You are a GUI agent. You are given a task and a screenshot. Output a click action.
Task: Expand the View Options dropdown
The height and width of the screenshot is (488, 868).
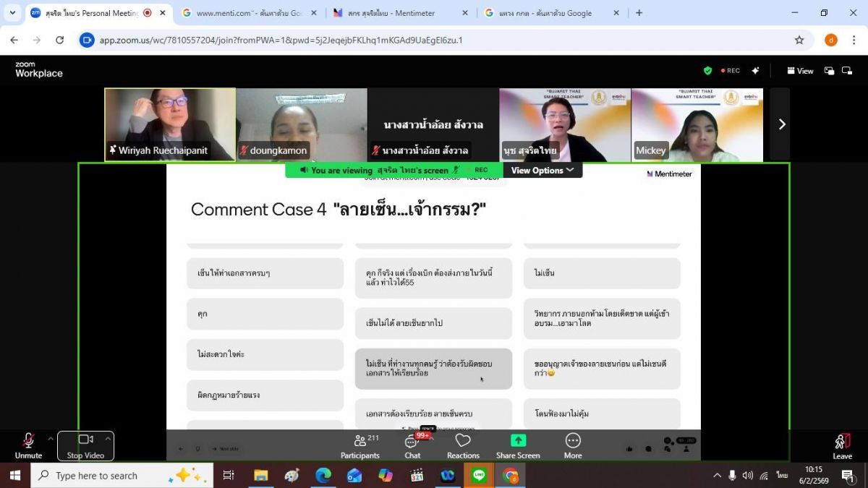[542, 171]
